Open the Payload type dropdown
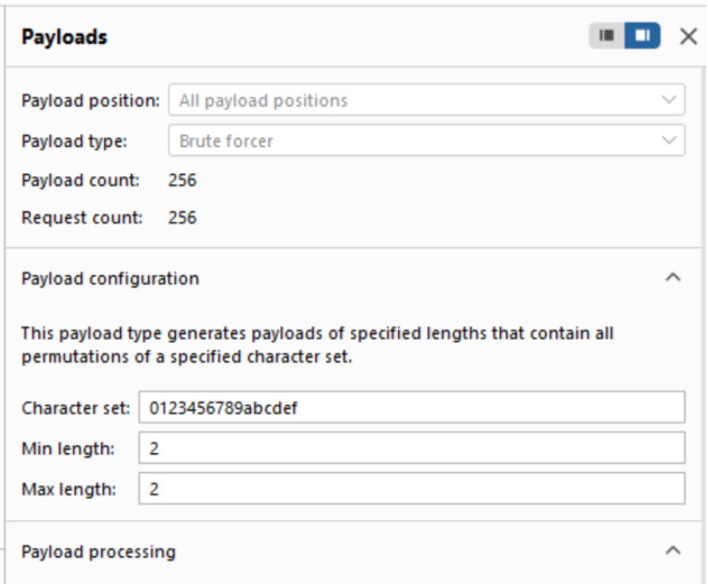The width and height of the screenshot is (708, 588). (x=426, y=141)
